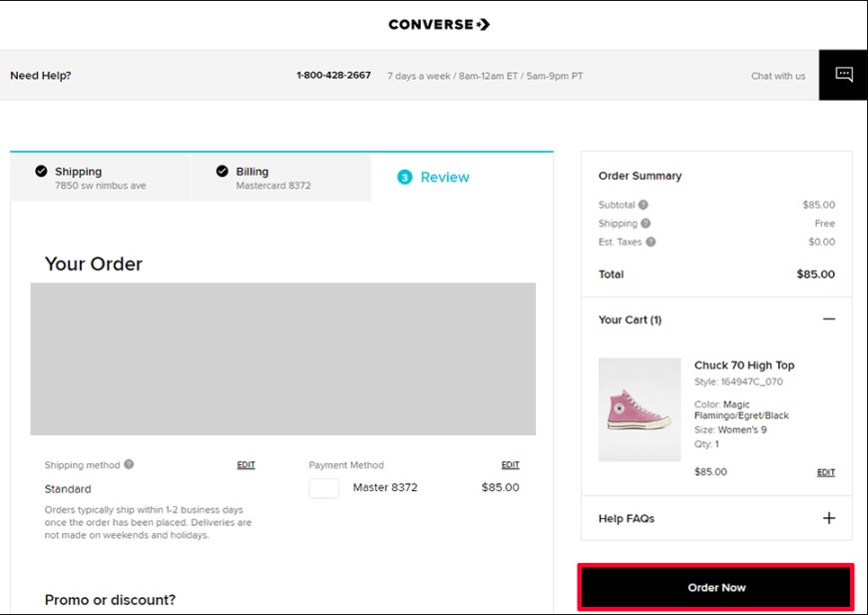868x615 pixels.
Task: Go back to the Billing step tab
Action: pos(280,178)
